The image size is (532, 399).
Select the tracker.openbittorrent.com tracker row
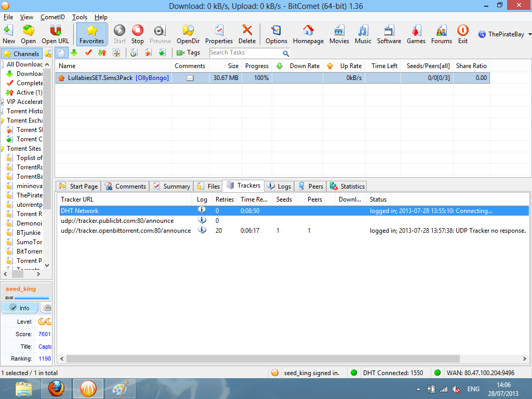(x=294, y=230)
